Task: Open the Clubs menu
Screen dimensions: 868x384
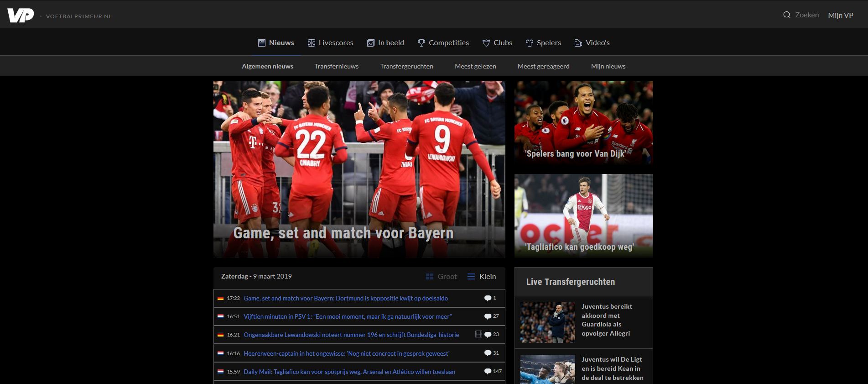Action: click(x=497, y=43)
